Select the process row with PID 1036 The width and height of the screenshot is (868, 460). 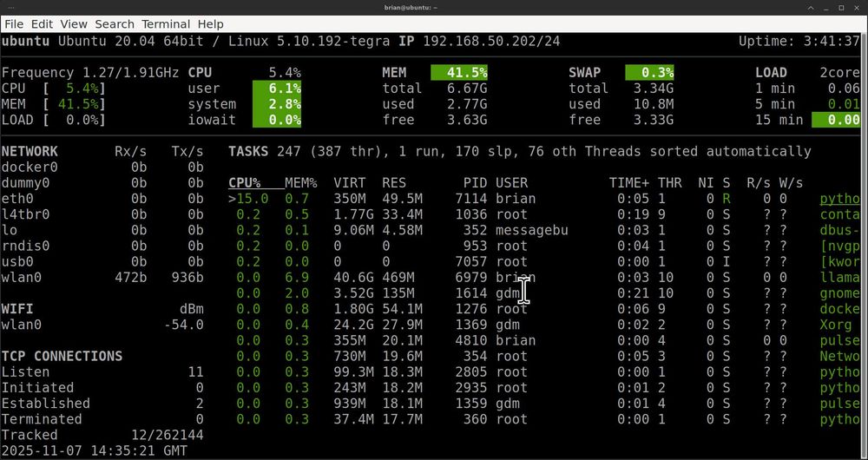click(544, 214)
